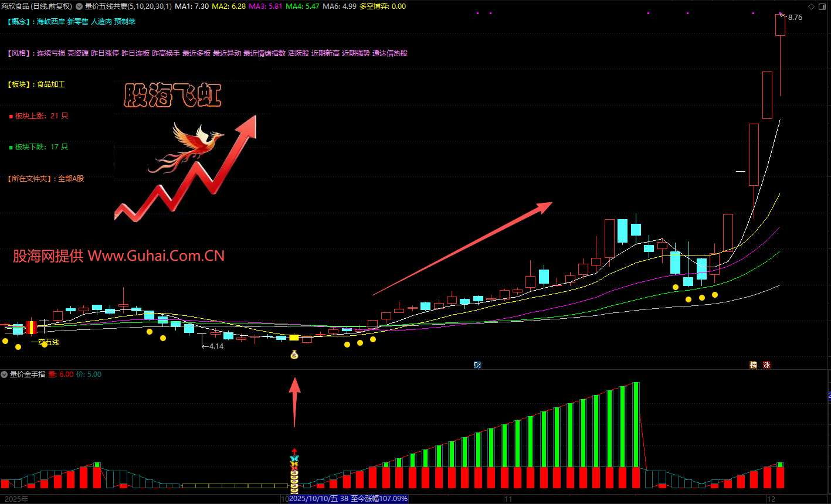Viewport: 831px width, 504px height.
Task: Click the 连续亏损 style tag
Action: [x=50, y=53]
